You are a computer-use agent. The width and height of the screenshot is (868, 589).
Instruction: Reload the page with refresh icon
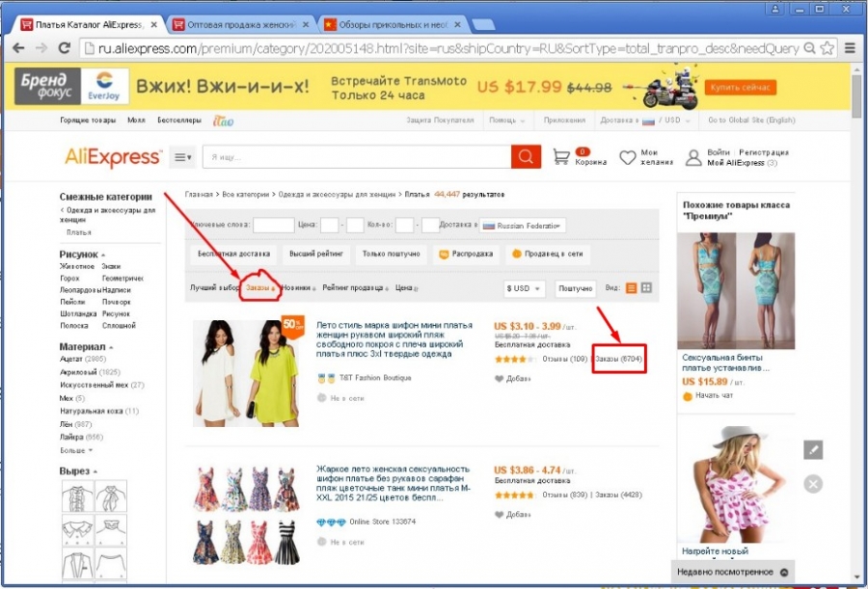pyautogui.click(x=65, y=48)
